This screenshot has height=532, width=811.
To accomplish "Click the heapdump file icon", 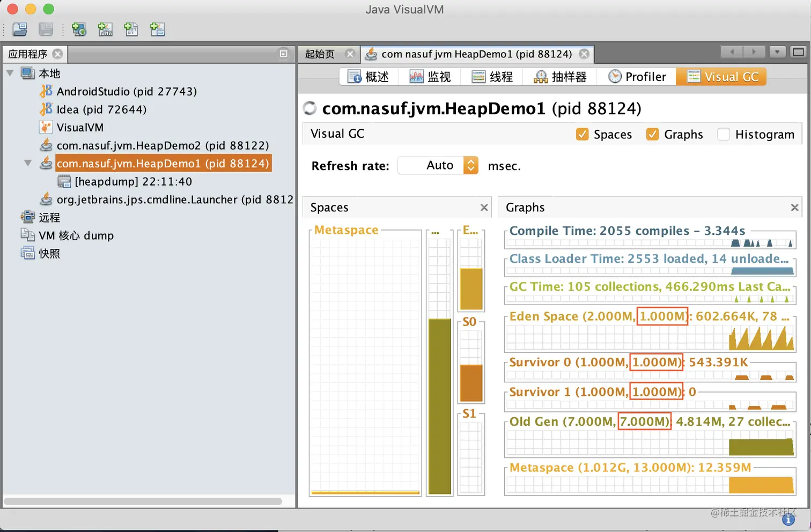I will 64,181.
